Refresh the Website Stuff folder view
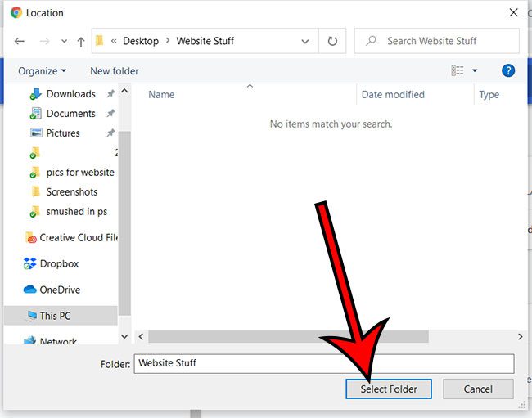The image size is (532, 418). [x=332, y=41]
